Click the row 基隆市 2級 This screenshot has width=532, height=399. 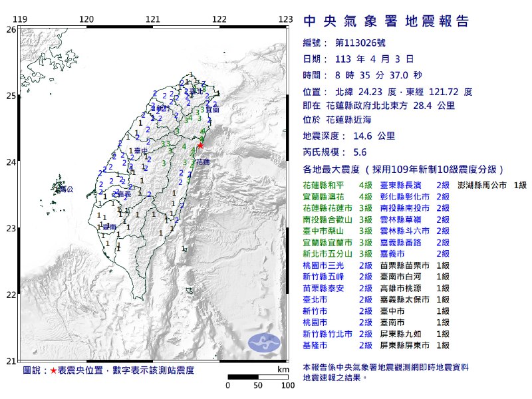click(338, 345)
